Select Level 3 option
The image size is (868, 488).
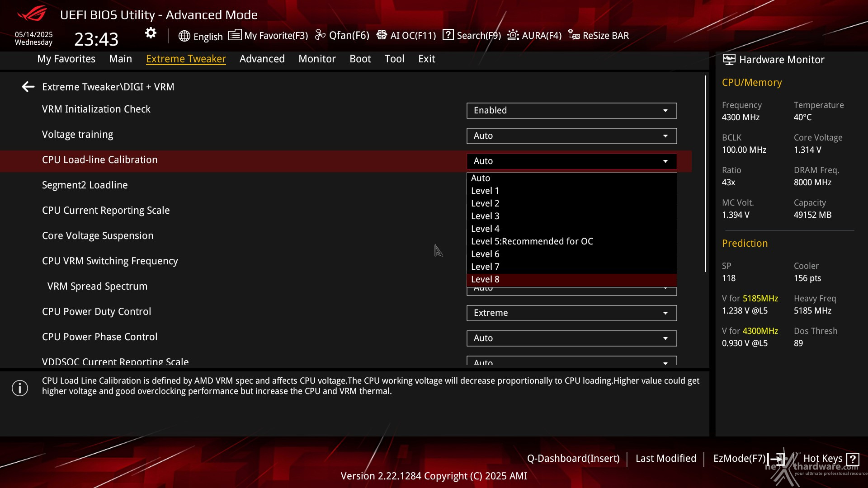coord(571,216)
